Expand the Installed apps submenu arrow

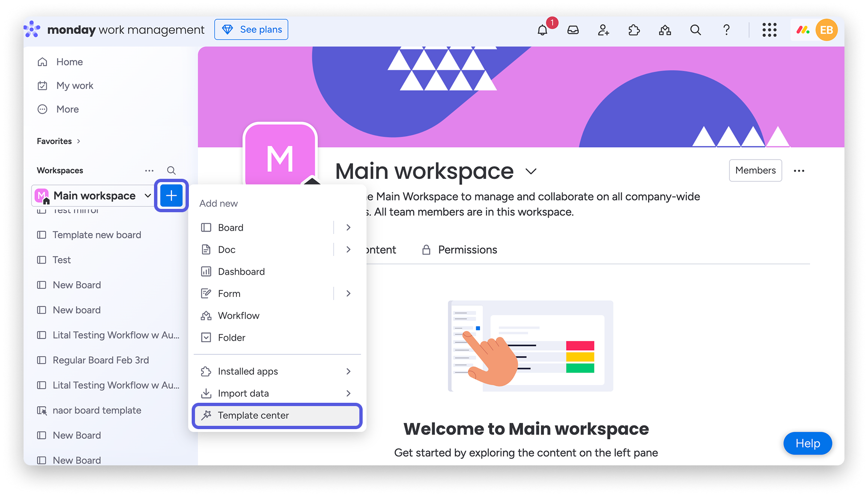click(x=349, y=372)
